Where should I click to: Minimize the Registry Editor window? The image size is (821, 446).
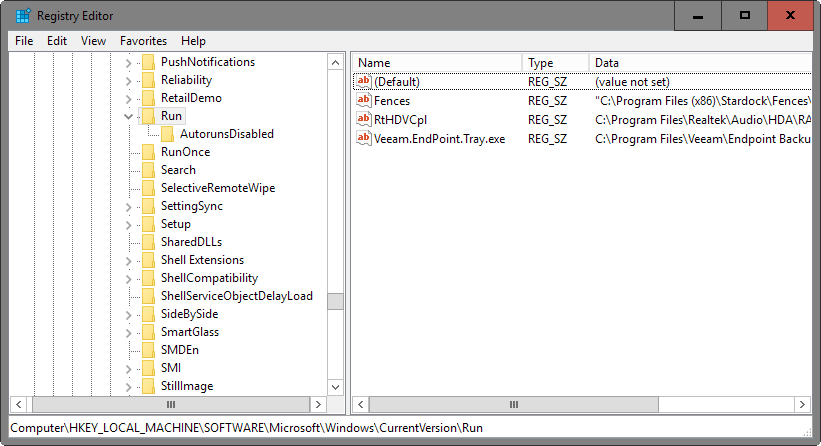697,16
